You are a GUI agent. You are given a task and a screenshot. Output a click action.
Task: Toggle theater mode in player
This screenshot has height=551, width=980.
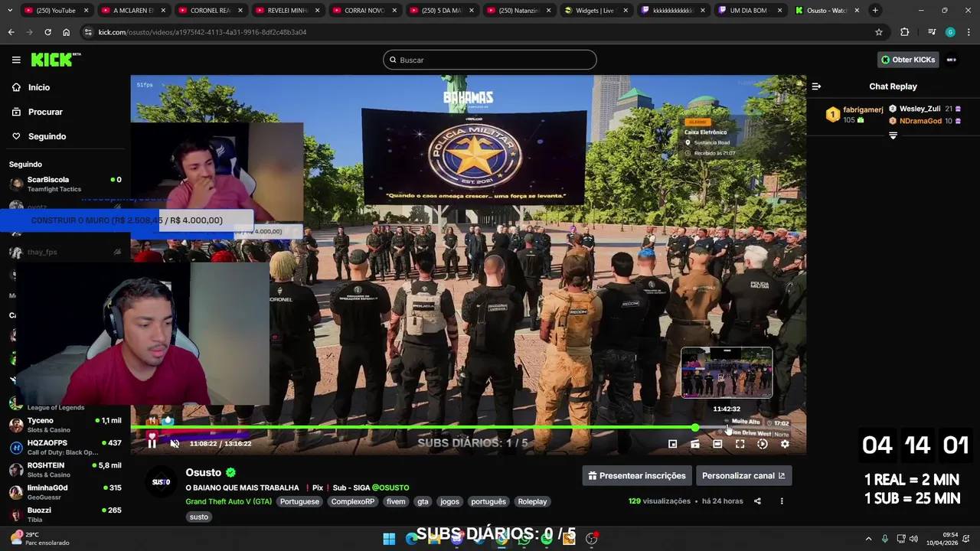pyautogui.click(x=717, y=444)
